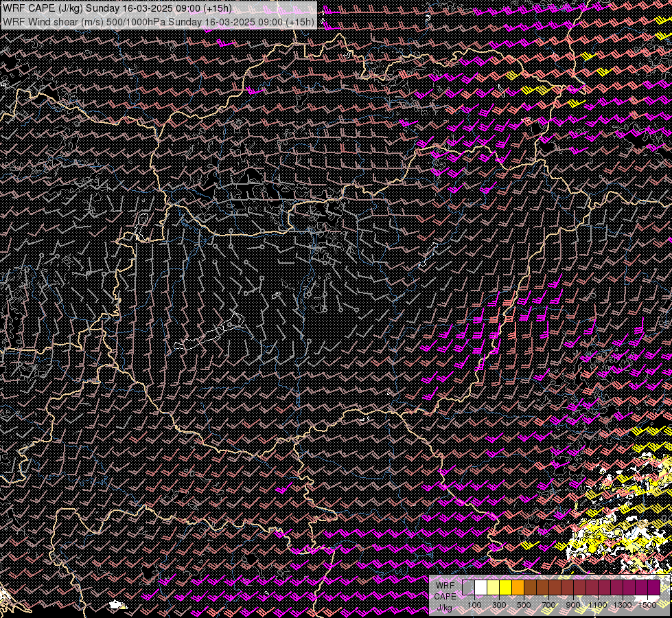
Task: Click the bright yellow legend swatch
Action: coord(505,588)
